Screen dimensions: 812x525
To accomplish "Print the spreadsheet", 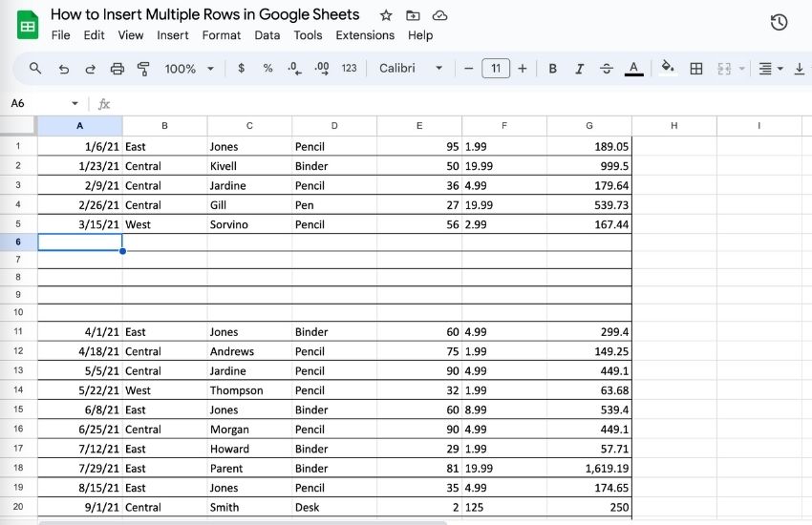I will (118, 69).
